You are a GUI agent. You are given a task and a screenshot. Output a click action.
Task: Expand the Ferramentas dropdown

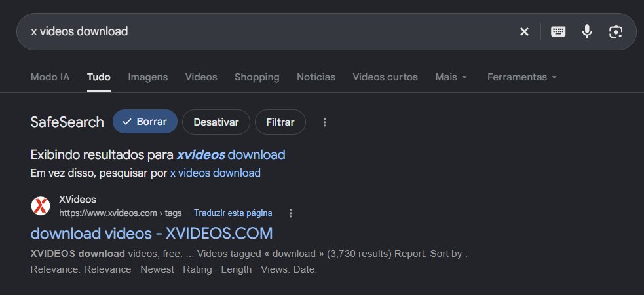[521, 77]
